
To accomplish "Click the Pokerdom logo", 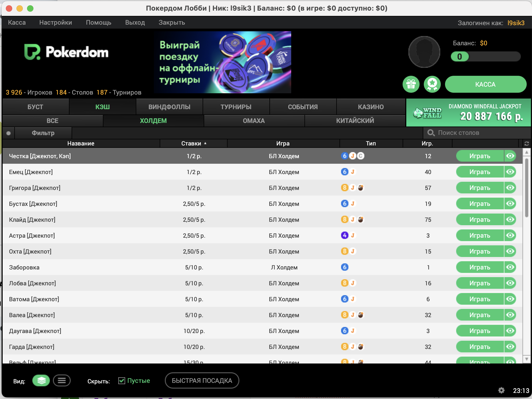I will click(66, 52).
